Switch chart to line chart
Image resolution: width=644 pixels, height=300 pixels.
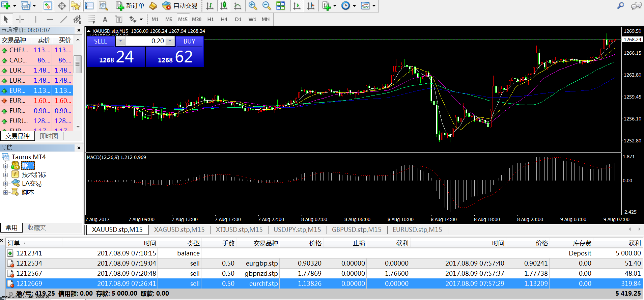click(237, 5)
